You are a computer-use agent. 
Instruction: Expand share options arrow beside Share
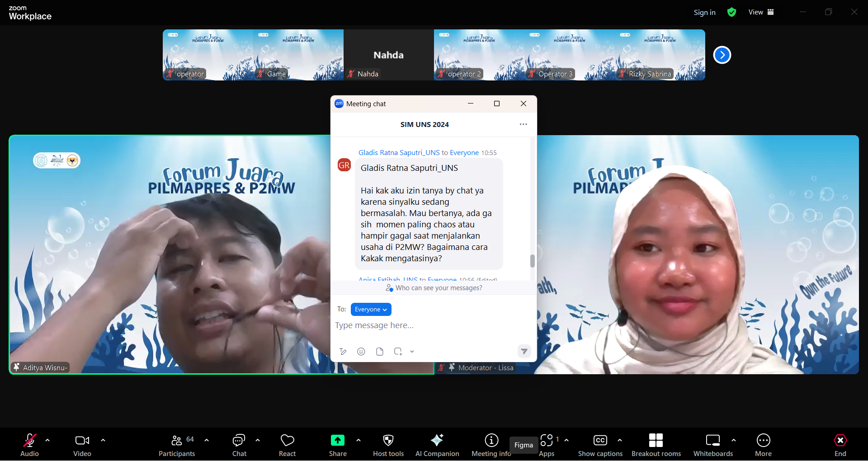point(359,440)
